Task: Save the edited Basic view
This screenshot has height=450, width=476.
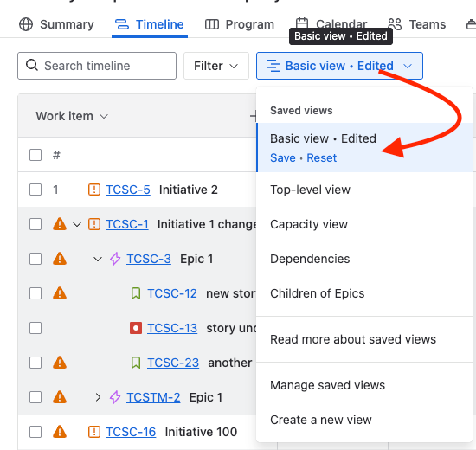Action: pyautogui.click(x=283, y=157)
